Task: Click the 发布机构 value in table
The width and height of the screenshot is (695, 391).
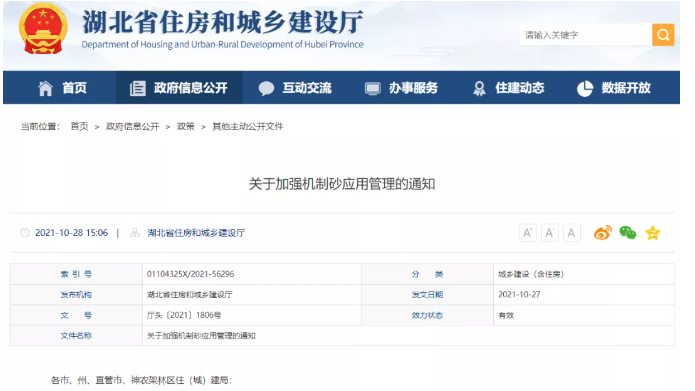Action: click(x=190, y=294)
